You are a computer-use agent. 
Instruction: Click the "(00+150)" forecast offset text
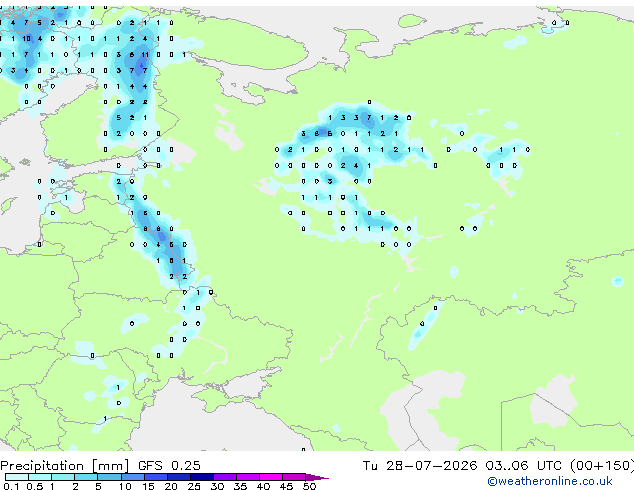tap(602, 466)
